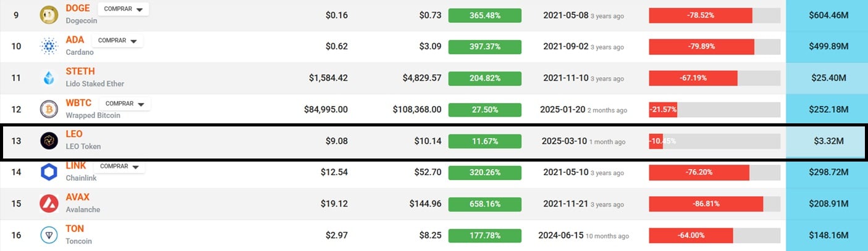Select the Lido Staked Ether droplet icon
868x251 pixels.
49,78
